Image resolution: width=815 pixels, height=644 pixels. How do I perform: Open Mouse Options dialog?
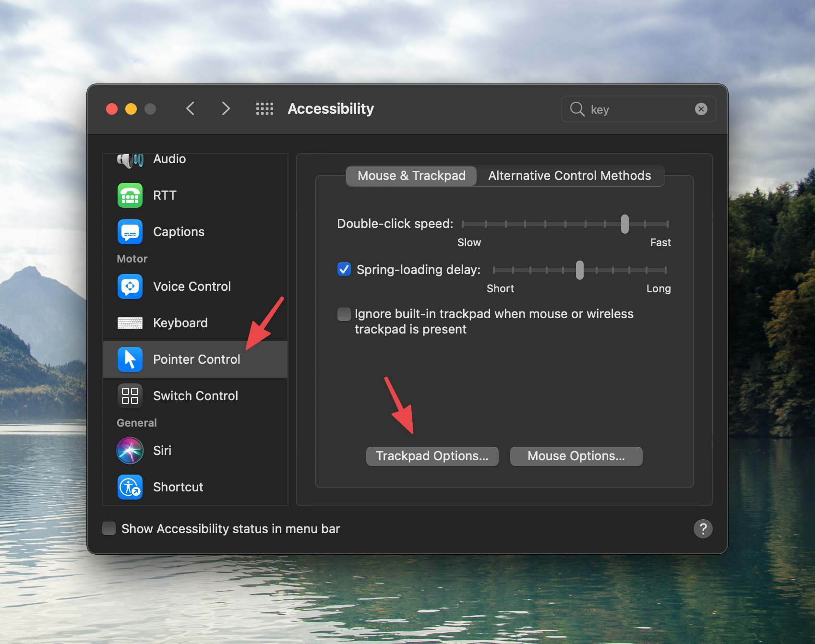pos(576,456)
